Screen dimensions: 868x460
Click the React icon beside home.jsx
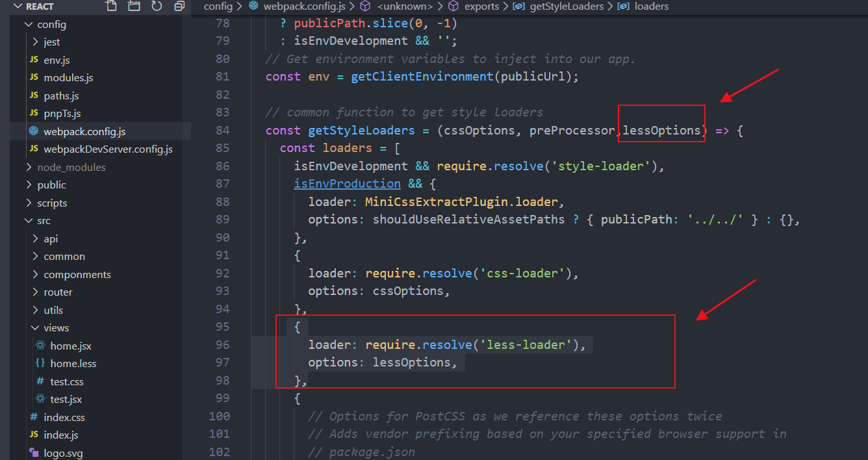[40, 346]
